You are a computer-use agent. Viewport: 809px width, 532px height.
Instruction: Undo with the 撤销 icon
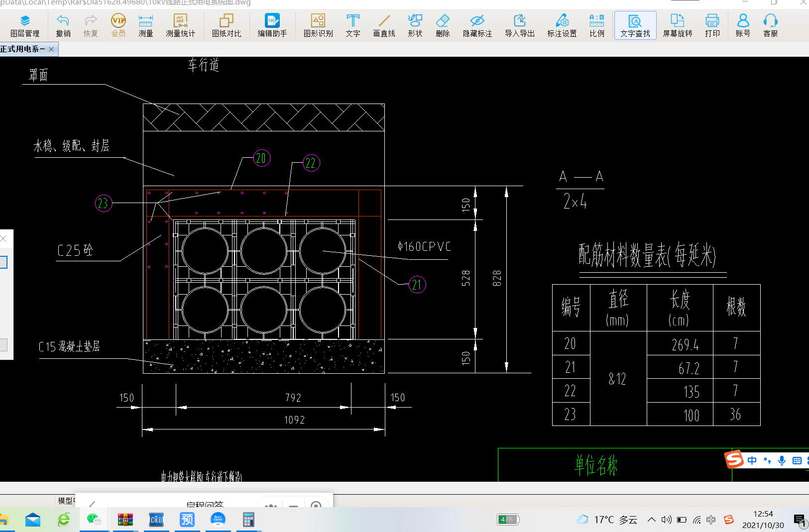(63, 25)
